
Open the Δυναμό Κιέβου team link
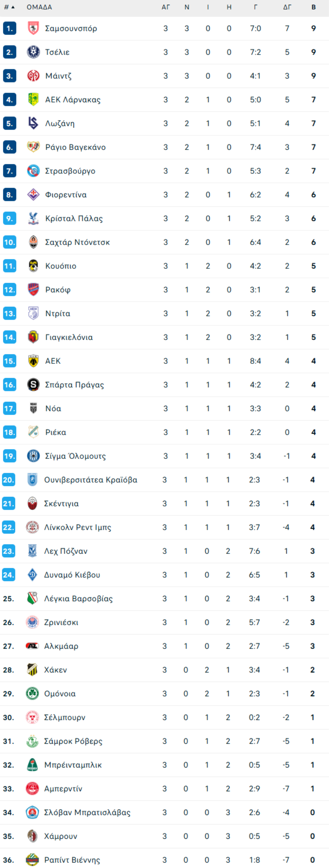(72, 575)
